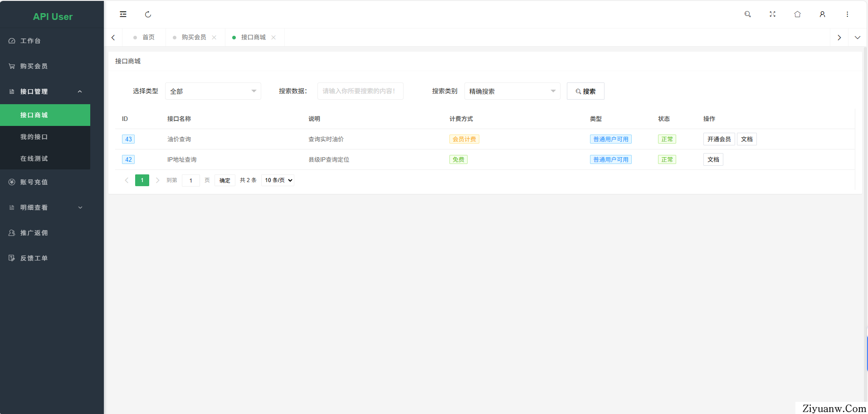
Task: Open 我的接口 in the sidebar
Action: coord(45,137)
